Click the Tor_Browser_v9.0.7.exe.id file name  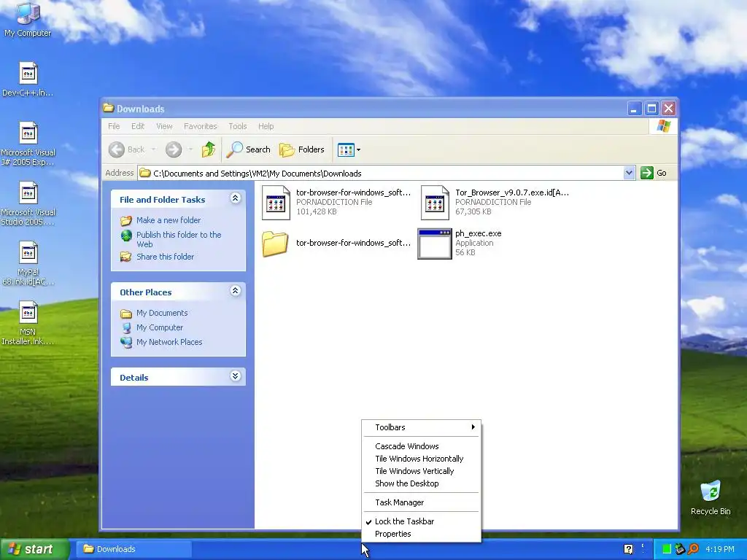point(512,192)
